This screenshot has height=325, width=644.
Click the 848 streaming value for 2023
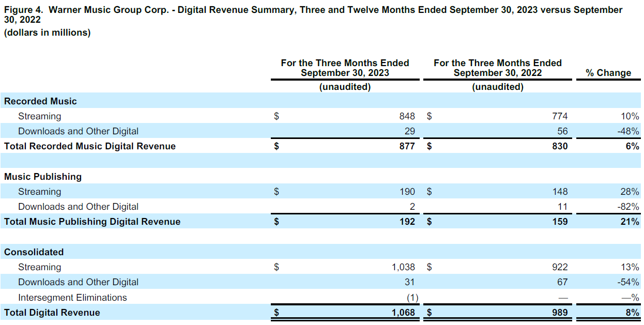coord(408,116)
